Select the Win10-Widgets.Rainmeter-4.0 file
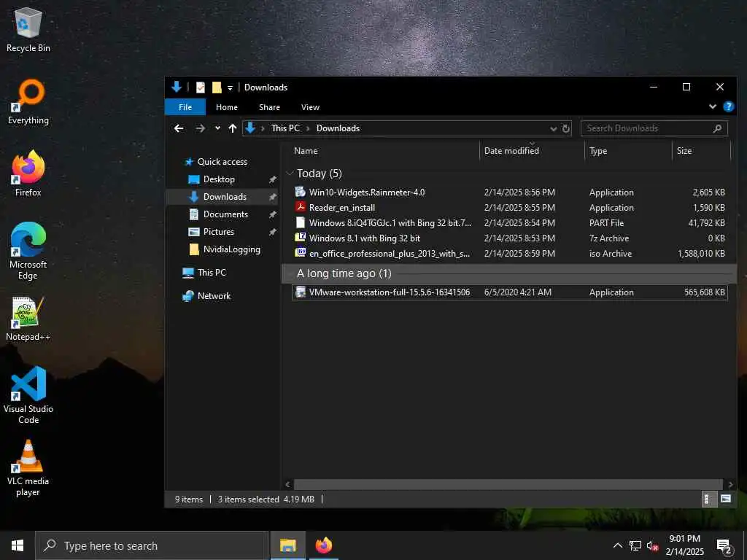Viewport: 747px width, 560px height. coord(508,192)
